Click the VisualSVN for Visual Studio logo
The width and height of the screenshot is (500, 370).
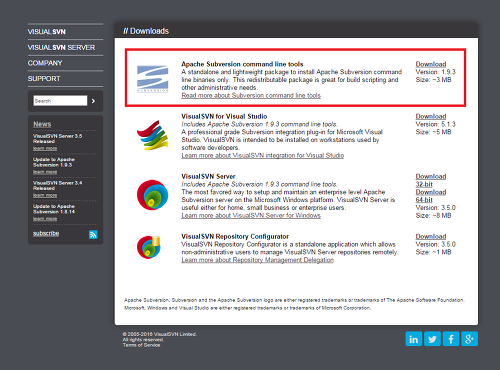[x=153, y=135]
